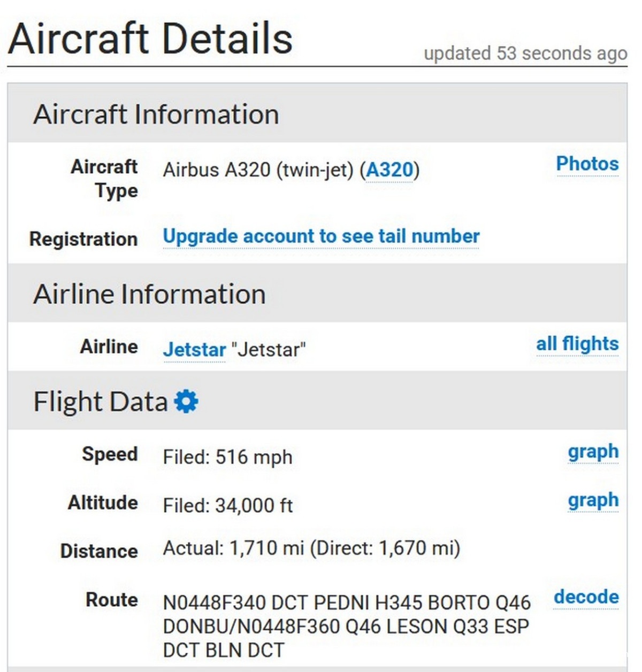642x672 pixels.
Task: Click the Flight Data section title
Action: [101, 401]
